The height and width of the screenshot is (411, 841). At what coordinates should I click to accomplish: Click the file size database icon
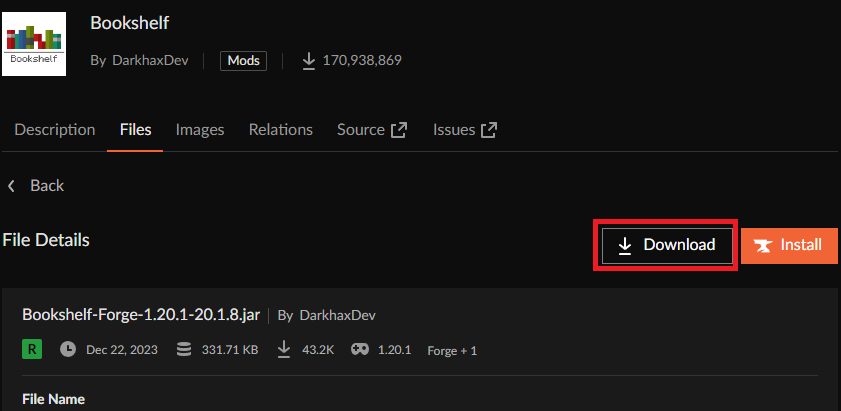(x=184, y=350)
